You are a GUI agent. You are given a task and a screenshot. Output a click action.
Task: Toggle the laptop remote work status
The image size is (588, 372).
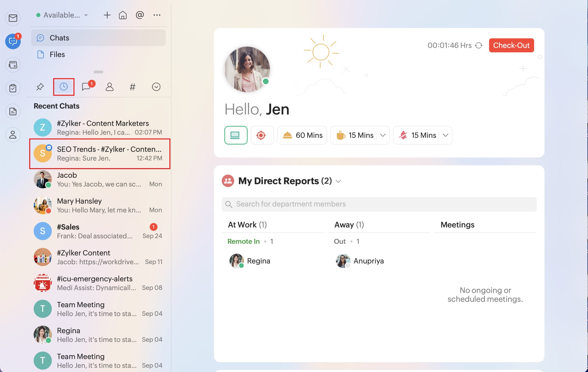pyautogui.click(x=236, y=135)
